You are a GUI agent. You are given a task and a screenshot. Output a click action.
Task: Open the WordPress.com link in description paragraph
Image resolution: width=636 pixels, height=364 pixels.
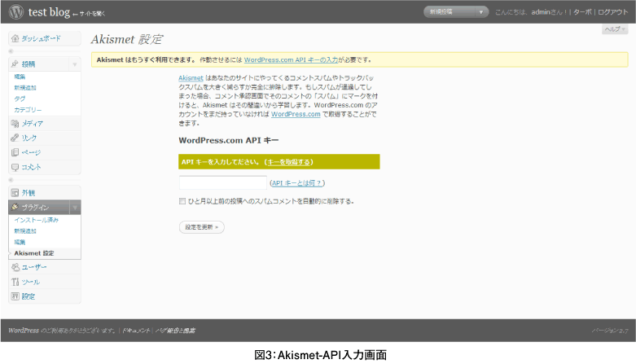click(296, 115)
